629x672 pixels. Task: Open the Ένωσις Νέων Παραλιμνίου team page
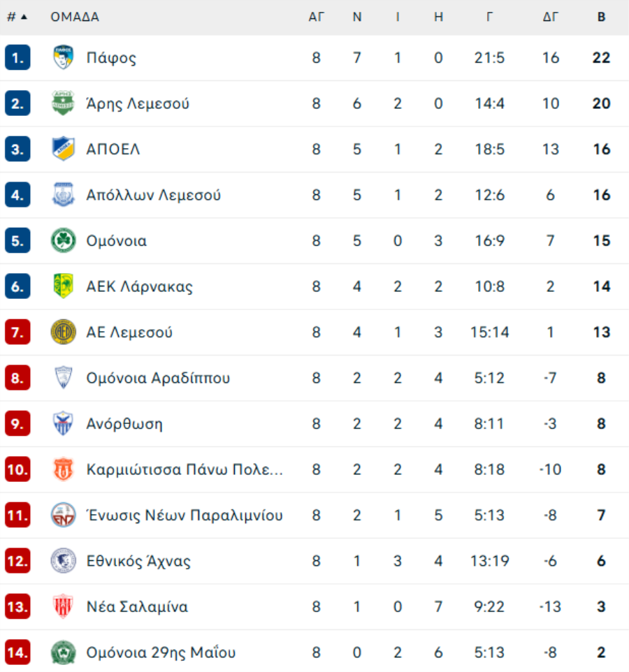click(x=185, y=515)
